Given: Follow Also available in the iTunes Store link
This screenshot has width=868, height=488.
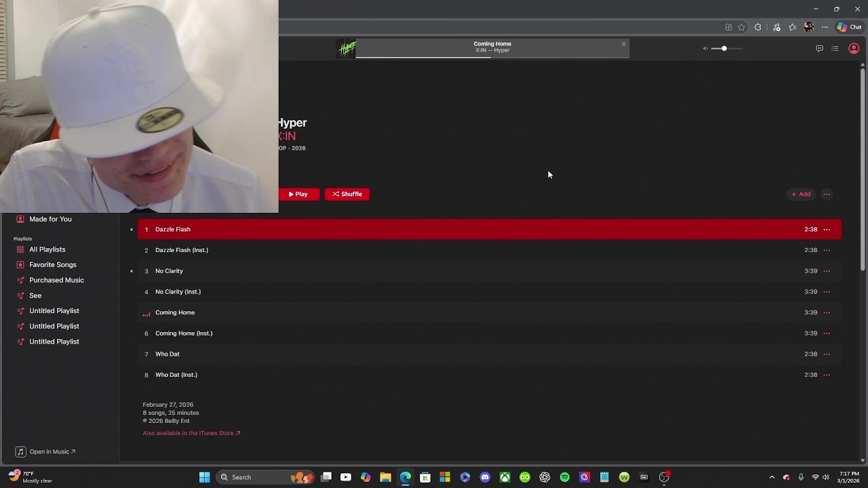Looking at the screenshot, I should coord(191,433).
